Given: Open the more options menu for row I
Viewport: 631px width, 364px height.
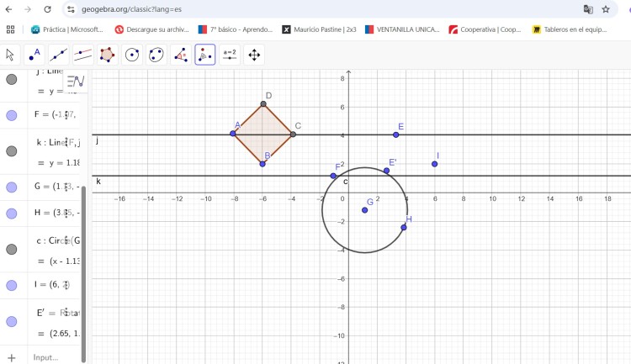Looking at the screenshot, I should (x=66, y=284).
